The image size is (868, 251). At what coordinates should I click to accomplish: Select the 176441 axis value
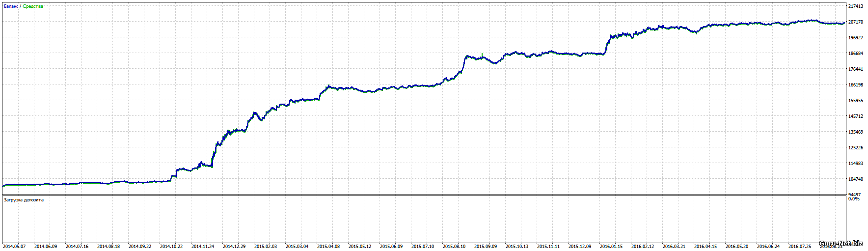point(856,69)
